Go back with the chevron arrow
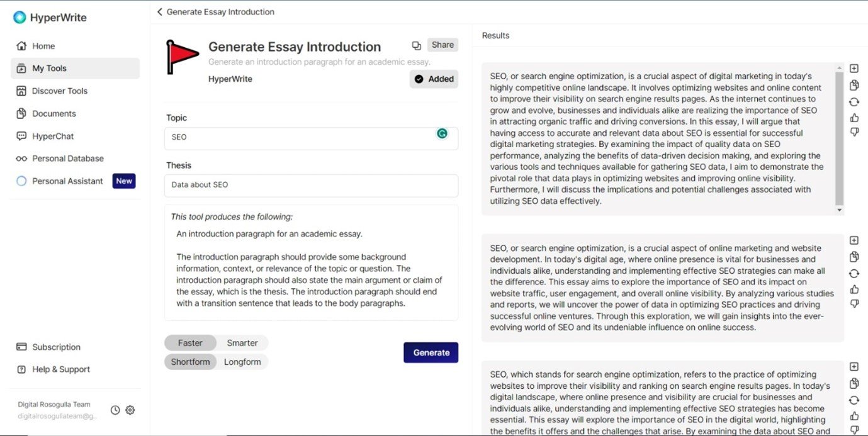Screen dimensions: 868x436 [160, 12]
